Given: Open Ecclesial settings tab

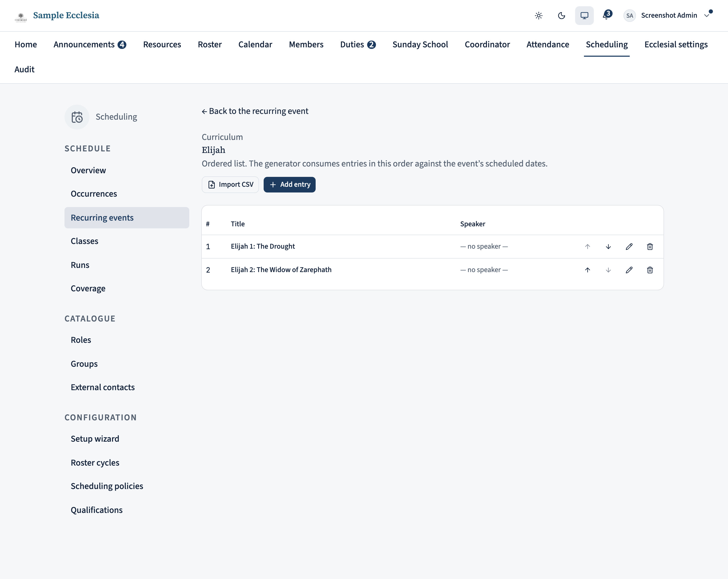Looking at the screenshot, I should click(x=676, y=44).
